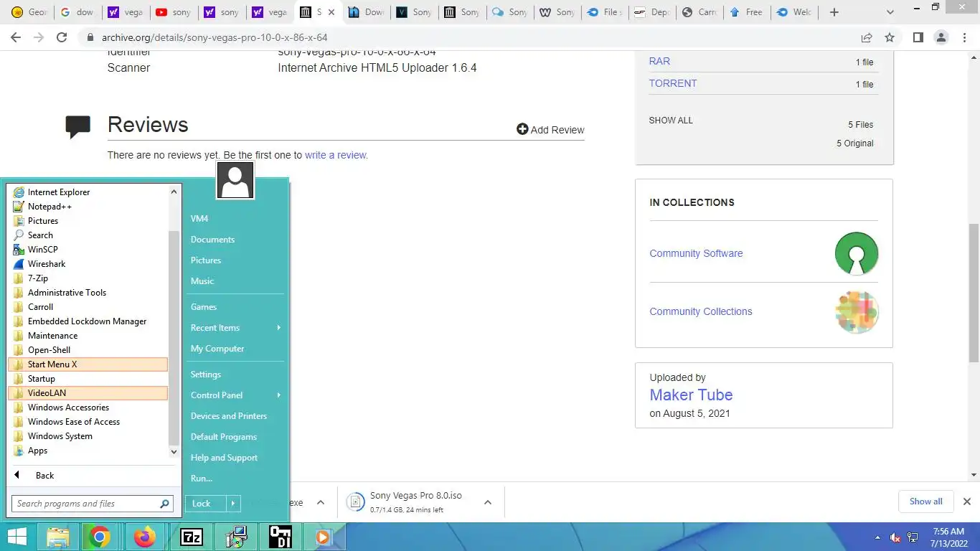
Task: Switch to the YouTube 'sony' tab
Action: click(173, 12)
